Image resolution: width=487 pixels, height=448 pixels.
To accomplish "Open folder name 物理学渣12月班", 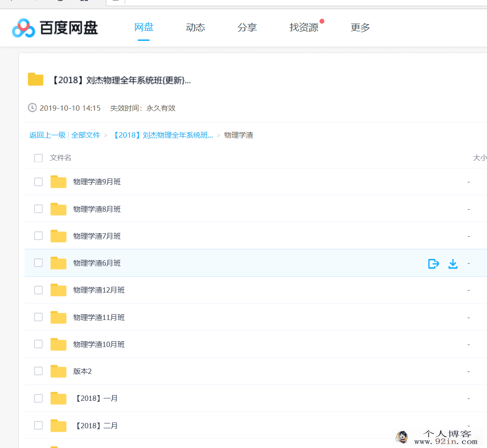I will [x=99, y=290].
